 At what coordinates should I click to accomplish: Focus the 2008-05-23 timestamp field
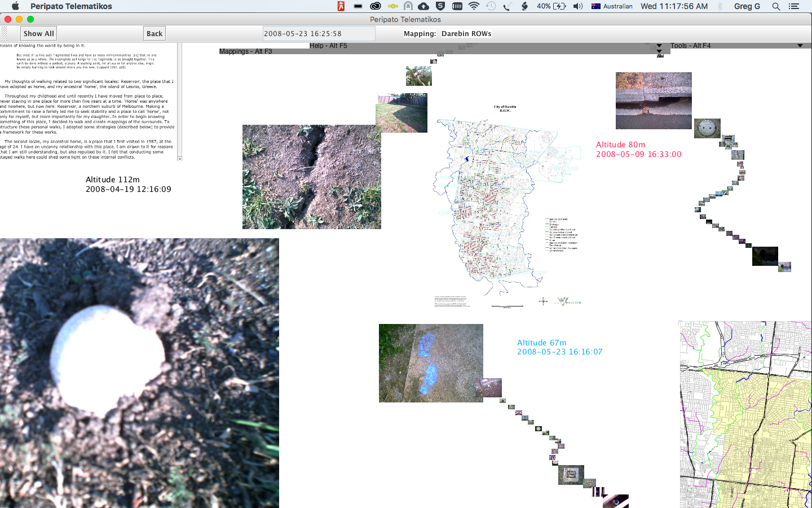pos(319,34)
